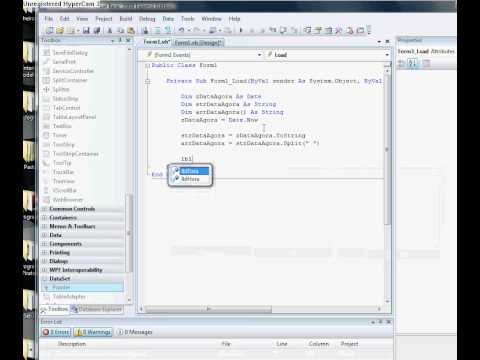Click the Cut toolbar icon
This screenshot has width=480, height=360.
(x=110, y=30)
